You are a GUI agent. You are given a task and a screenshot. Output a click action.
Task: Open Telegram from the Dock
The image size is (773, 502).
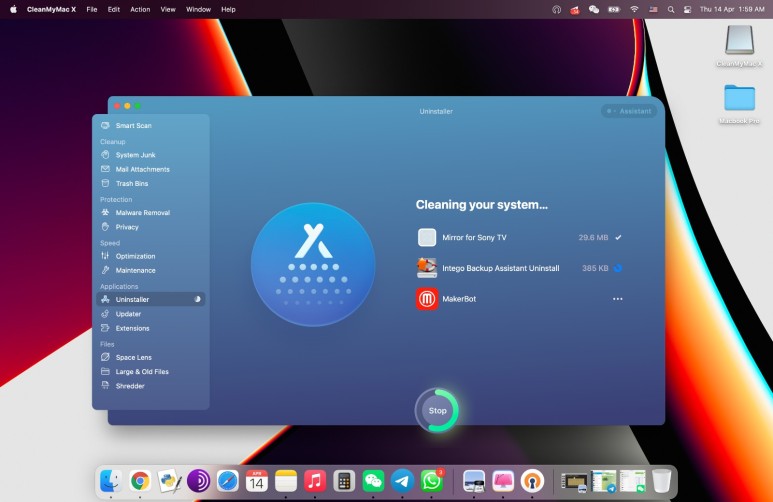tap(402, 481)
